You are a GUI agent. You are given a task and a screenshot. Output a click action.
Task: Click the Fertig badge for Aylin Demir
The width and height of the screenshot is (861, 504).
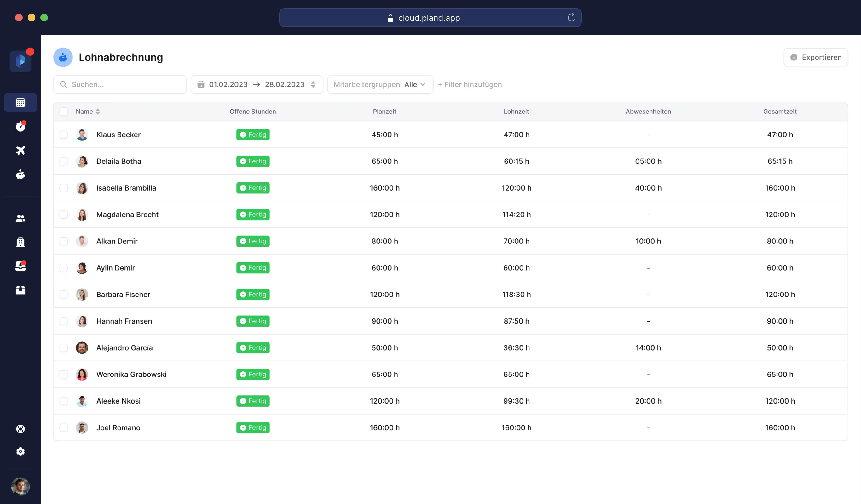pos(253,268)
